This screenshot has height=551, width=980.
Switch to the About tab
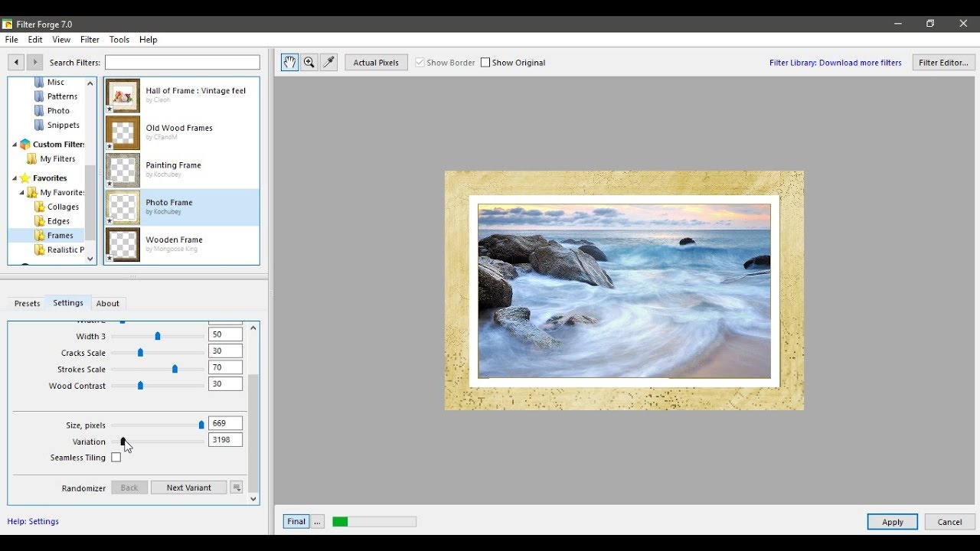[x=108, y=304]
